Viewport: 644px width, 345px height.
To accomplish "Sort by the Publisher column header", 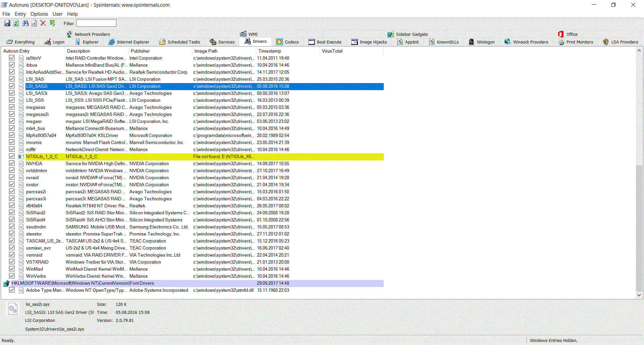I will (160, 51).
